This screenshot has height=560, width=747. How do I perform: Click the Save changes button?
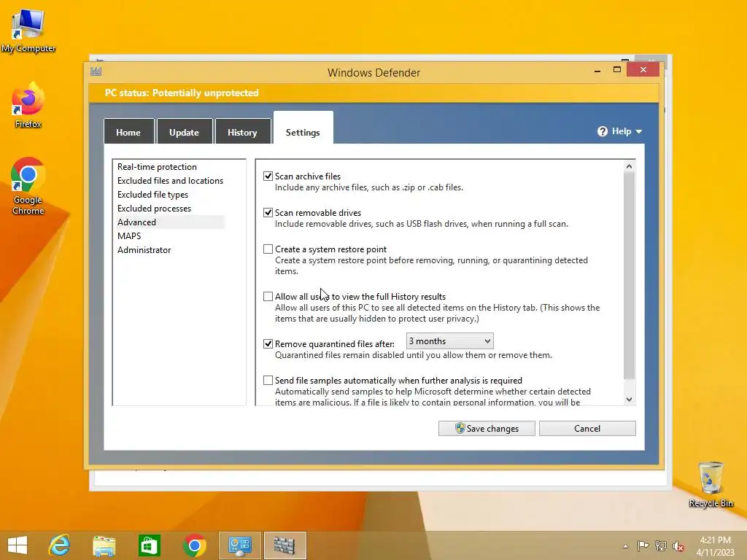pos(487,428)
